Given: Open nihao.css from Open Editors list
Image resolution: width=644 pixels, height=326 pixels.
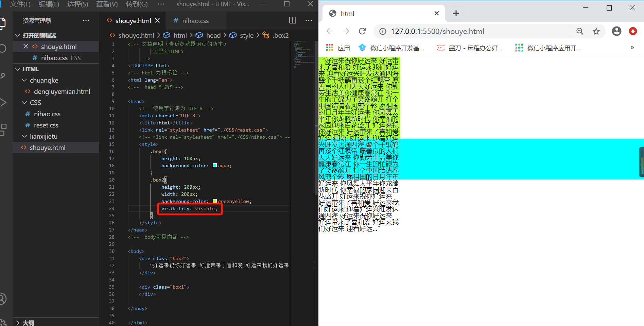Looking at the screenshot, I should click(56, 58).
